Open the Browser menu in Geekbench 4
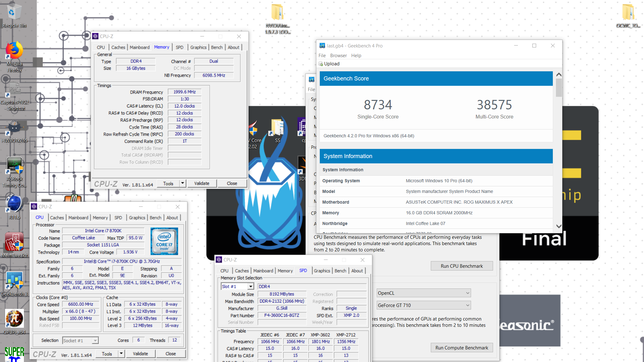The width and height of the screenshot is (644, 362). (338, 56)
